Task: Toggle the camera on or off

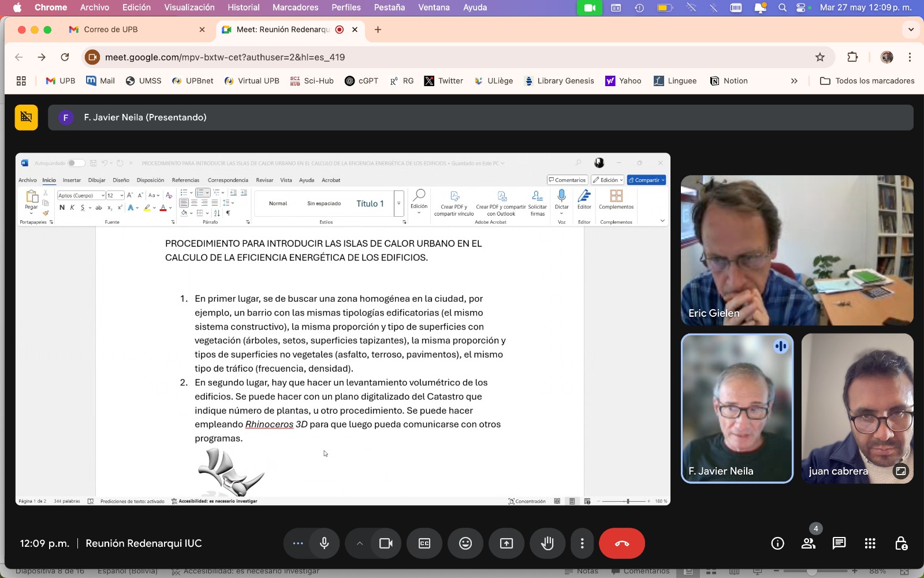Action: point(386,543)
